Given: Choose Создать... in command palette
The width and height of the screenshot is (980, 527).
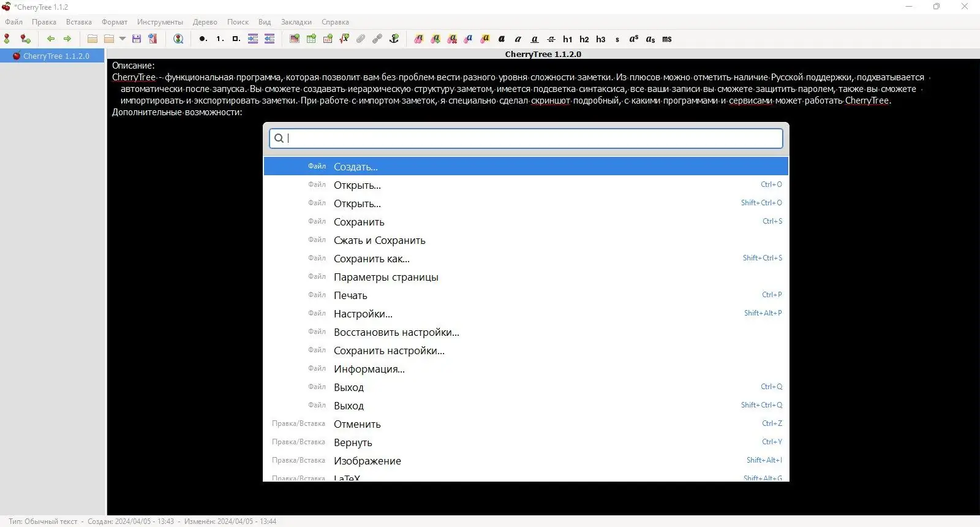Looking at the screenshot, I should click(x=526, y=166).
